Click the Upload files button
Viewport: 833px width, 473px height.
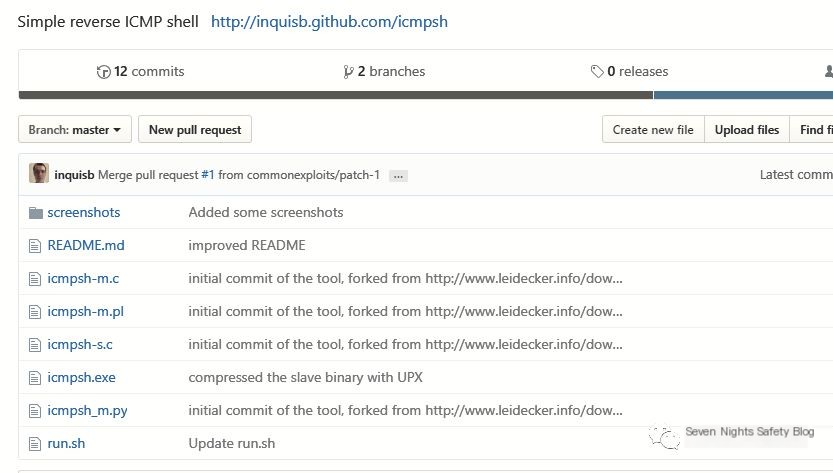[x=746, y=130]
